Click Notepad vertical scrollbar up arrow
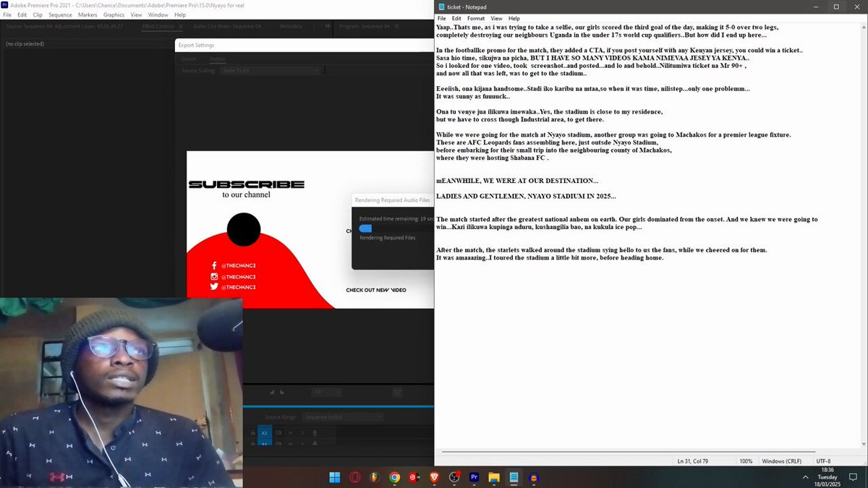Screen dimensions: 868x488 [x=864, y=26]
